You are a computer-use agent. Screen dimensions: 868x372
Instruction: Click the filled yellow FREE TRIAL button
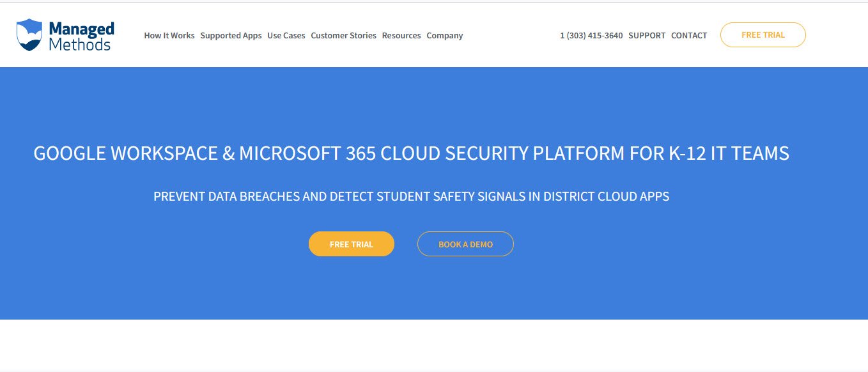tap(352, 244)
